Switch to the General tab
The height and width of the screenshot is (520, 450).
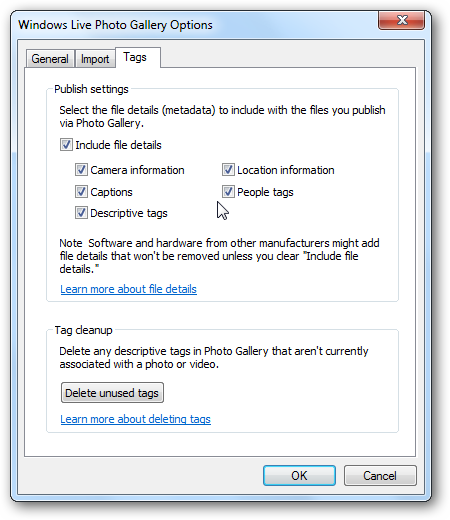click(x=50, y=59)
